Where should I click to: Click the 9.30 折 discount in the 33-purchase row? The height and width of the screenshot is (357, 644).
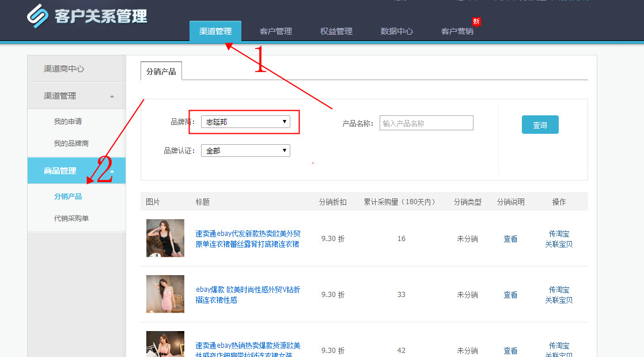(333, 295)
